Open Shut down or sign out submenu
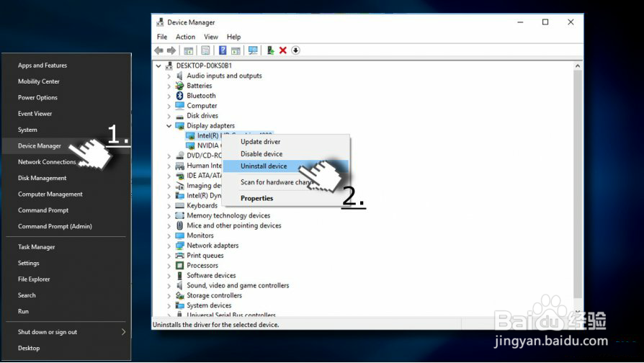Screen dimensions: 644x363 66,332
